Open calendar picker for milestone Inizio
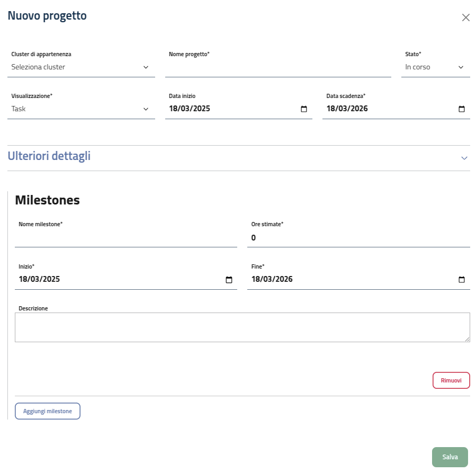Viewport: 476px width, 472px height. click(229, 280)
